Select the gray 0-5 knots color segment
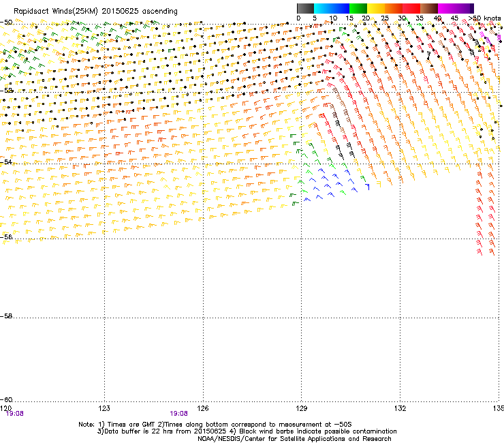504x443 pixels. 305,8
